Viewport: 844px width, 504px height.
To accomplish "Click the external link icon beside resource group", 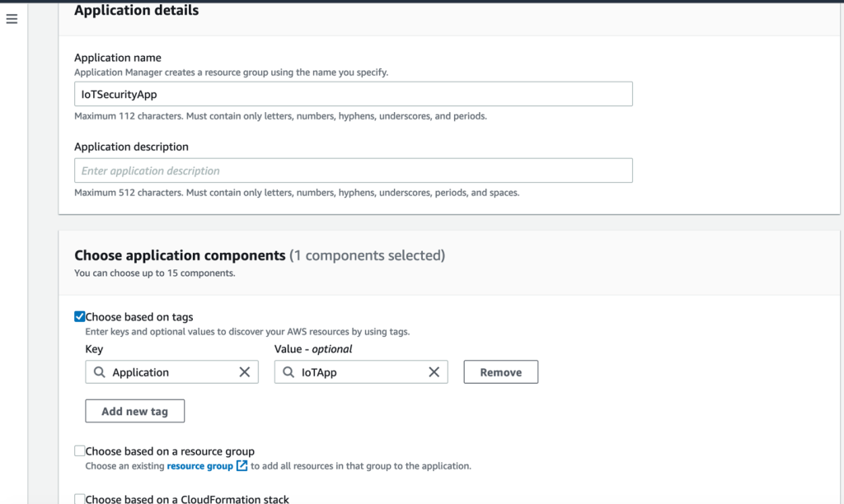I will click(x=241, y=465).
